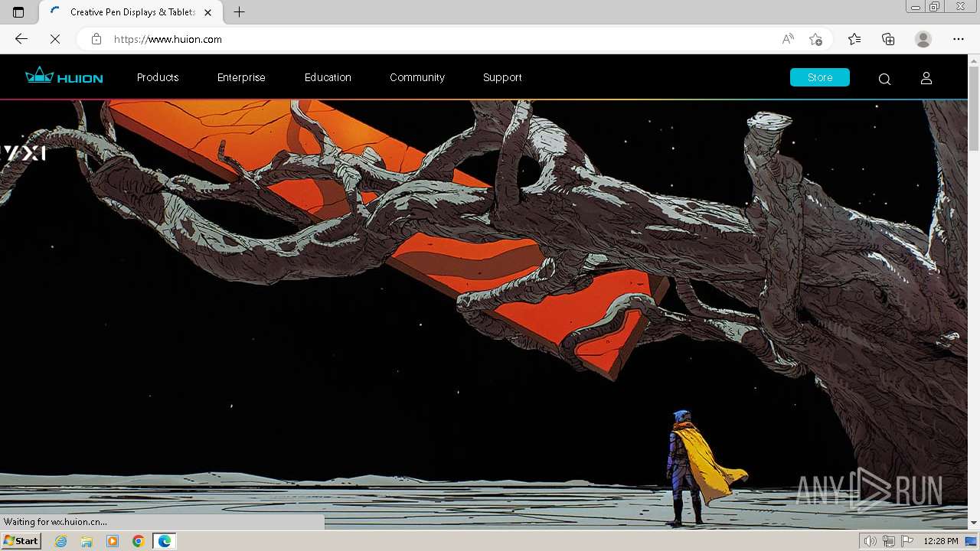Viewport: 980px width, 551px height.
Task: Open the volume tray icon
Action: (x=871, y=541)
